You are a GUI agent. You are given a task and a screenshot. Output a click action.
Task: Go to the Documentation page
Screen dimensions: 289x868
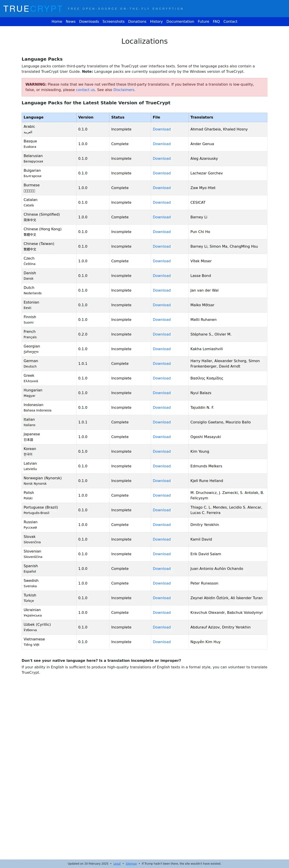click(x=180, y=22)
